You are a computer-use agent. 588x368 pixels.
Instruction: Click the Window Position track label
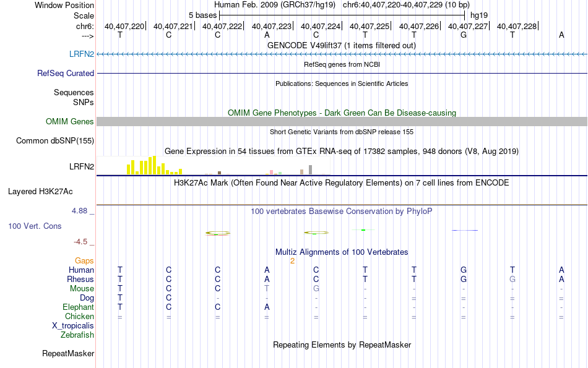tap(64, 5)
